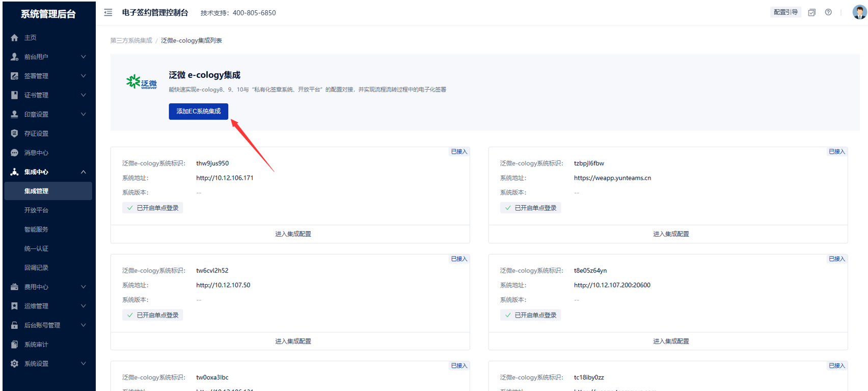Expand the 前台用户 menu chevron
The image size is (868, 391).
83,57
